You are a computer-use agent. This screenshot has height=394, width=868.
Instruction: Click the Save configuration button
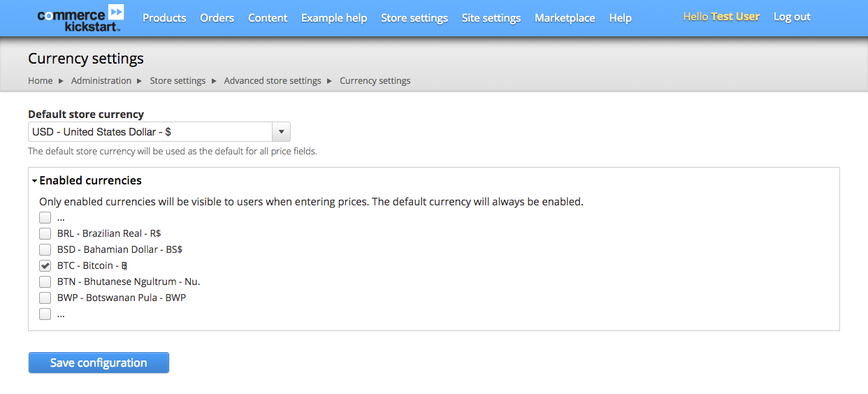click(99, 363)
